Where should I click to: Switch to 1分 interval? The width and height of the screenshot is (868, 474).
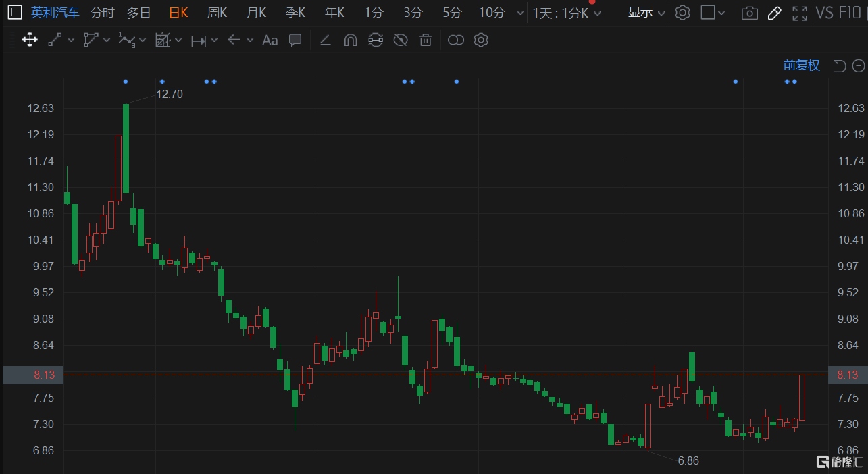374,12
